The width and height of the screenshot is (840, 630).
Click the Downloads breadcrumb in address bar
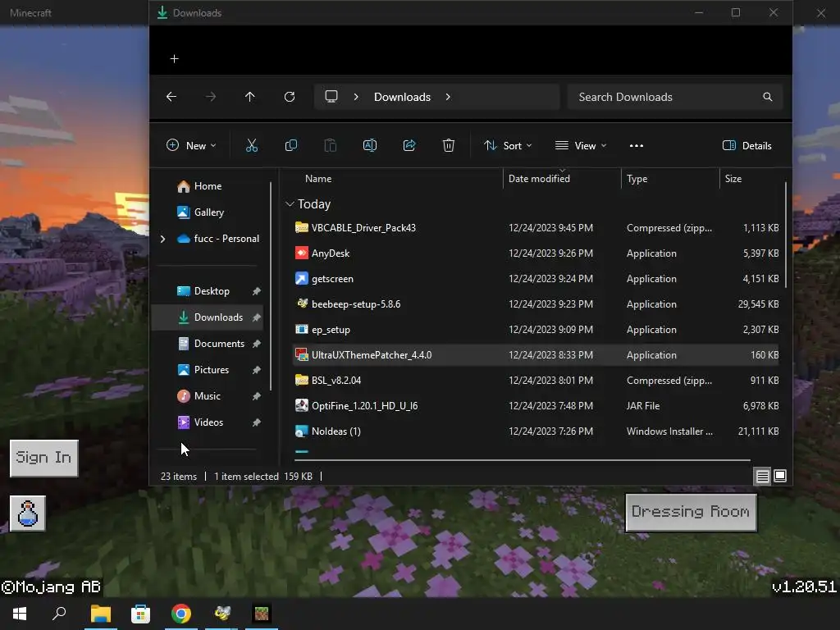tap(402, 97)
